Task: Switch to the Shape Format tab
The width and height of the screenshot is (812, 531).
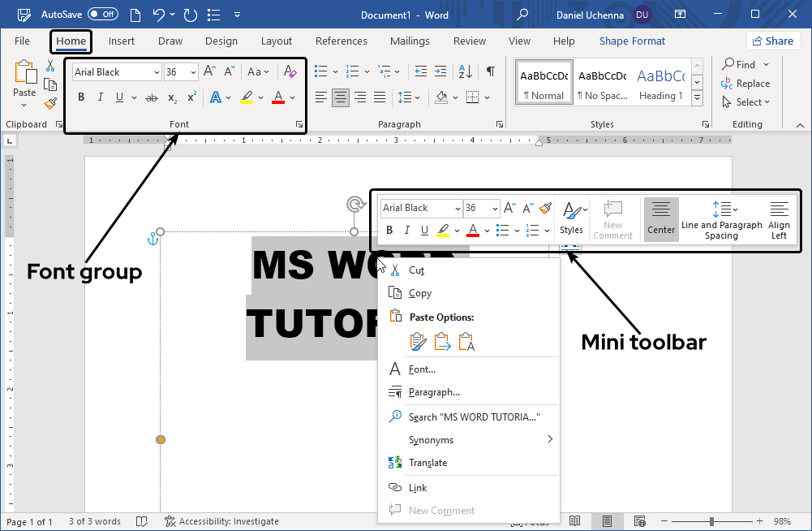Action: click(x=632, y=41)
